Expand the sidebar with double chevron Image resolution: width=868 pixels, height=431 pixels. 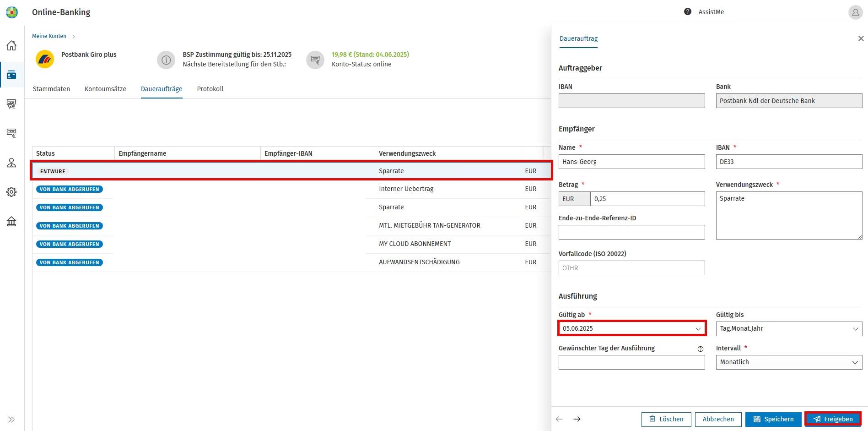coord(11,420)
